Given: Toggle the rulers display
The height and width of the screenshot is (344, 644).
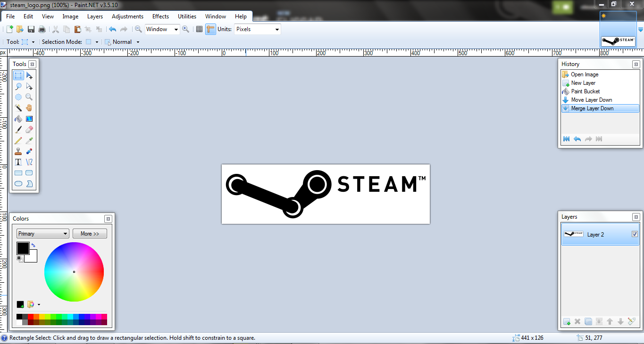Looking at the screenshot, I should pos(210,29).
